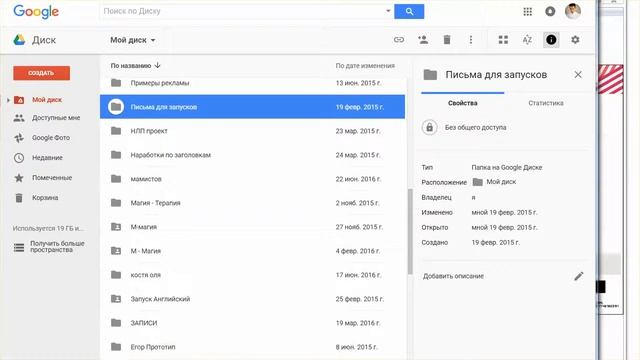Open the notifications icon
Viewport: 640px width, 360px height.
click(550, 11)
